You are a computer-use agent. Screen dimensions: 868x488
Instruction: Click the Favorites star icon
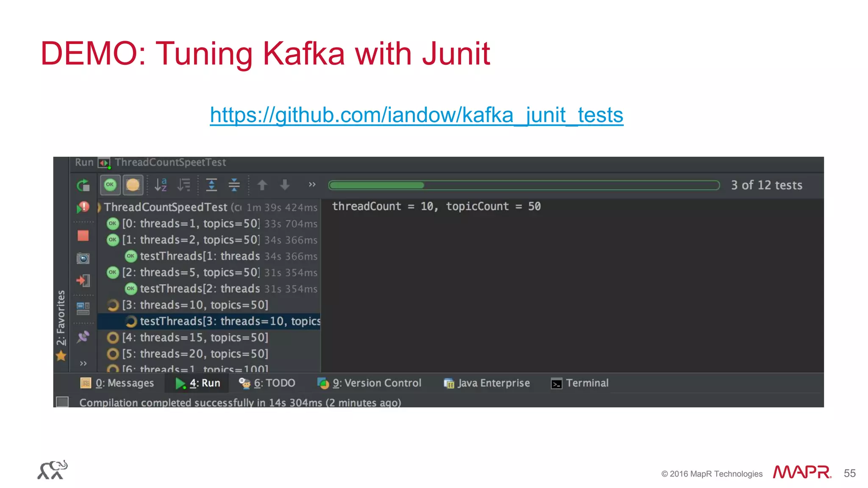coord(61,356)
